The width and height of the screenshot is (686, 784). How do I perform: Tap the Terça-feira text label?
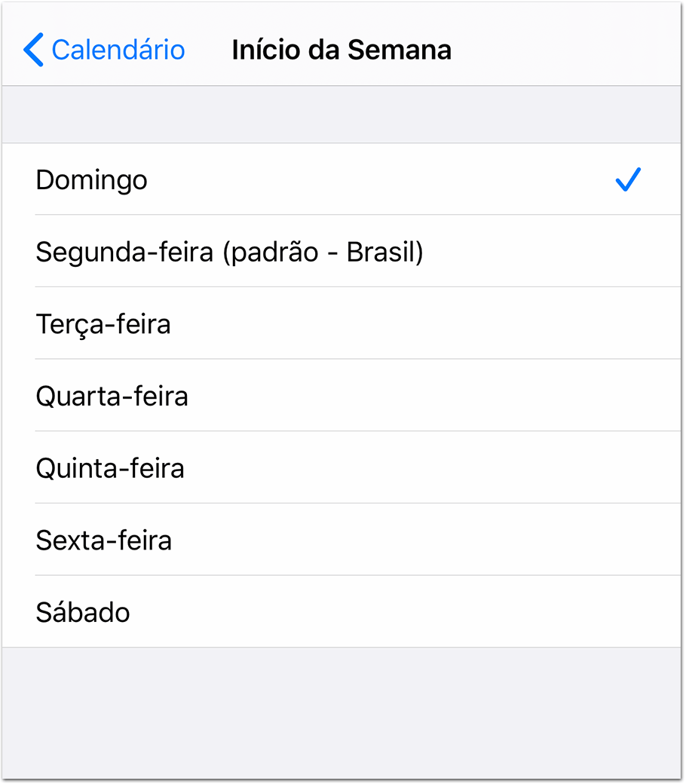[103, 324]
